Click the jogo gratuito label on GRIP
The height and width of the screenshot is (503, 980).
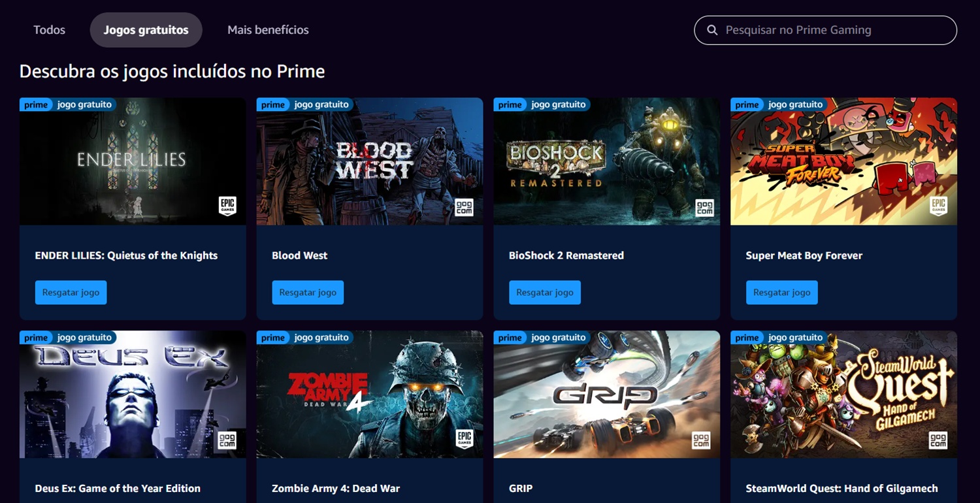pos(559,338)
